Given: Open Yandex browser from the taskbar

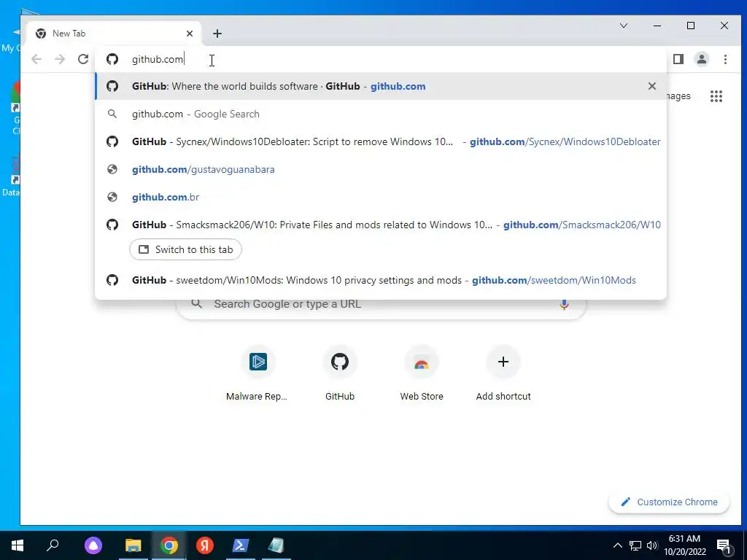Looking at the screenshot, I should [204, 545].
